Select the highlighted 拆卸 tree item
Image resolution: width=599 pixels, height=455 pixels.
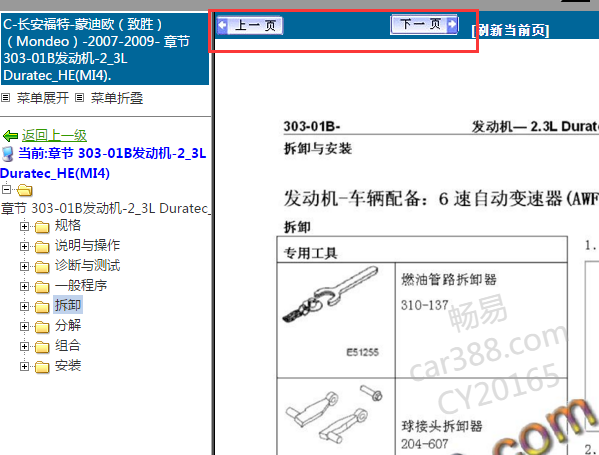68,305
